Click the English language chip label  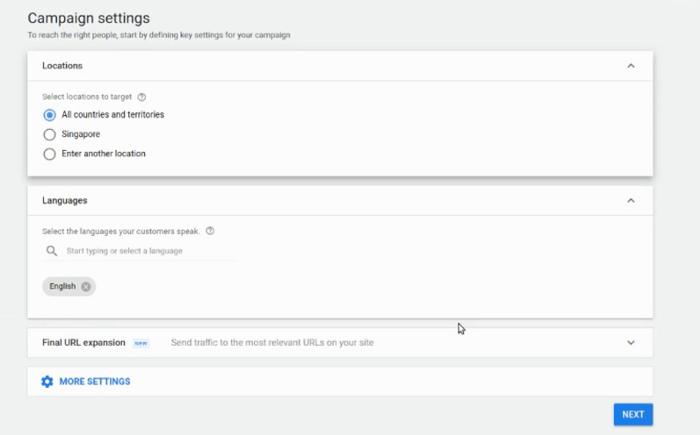[63, 287]
